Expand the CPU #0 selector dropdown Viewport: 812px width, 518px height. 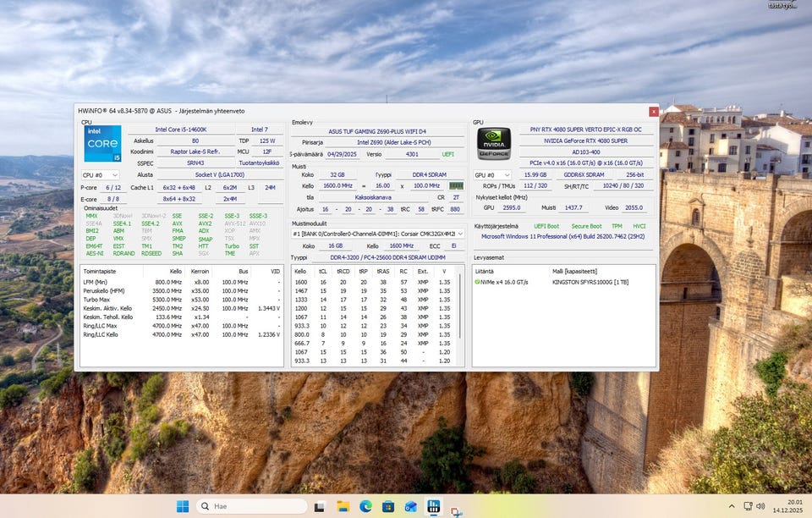point(100,175)
